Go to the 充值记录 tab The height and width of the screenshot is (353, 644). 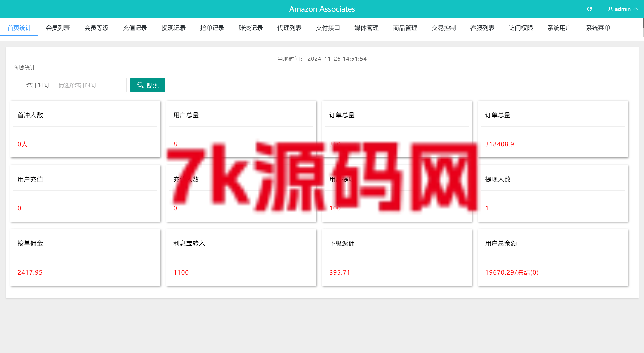click(135, 28)
